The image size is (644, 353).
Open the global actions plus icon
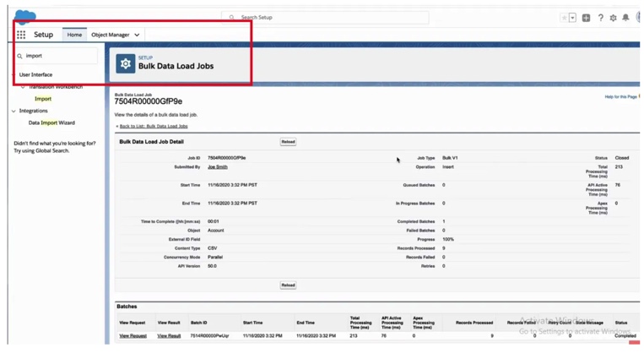(x=586, y=18)
